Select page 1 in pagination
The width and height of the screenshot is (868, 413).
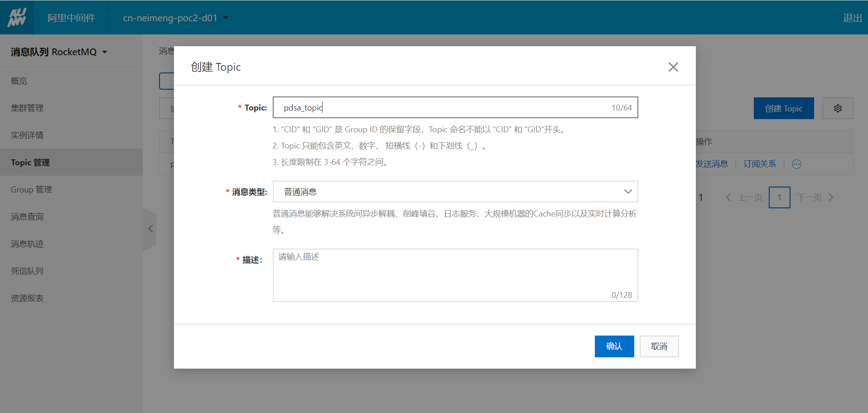tap(779, 197)
